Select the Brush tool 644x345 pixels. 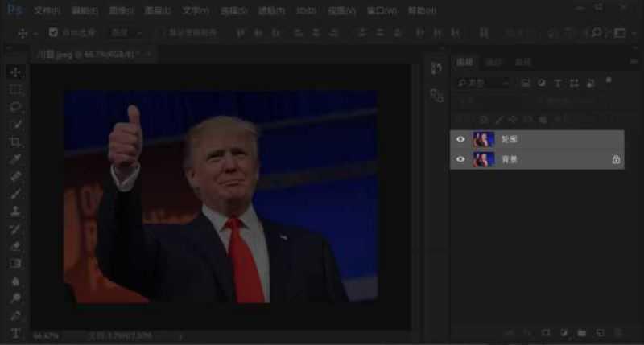tap(15, 194)
